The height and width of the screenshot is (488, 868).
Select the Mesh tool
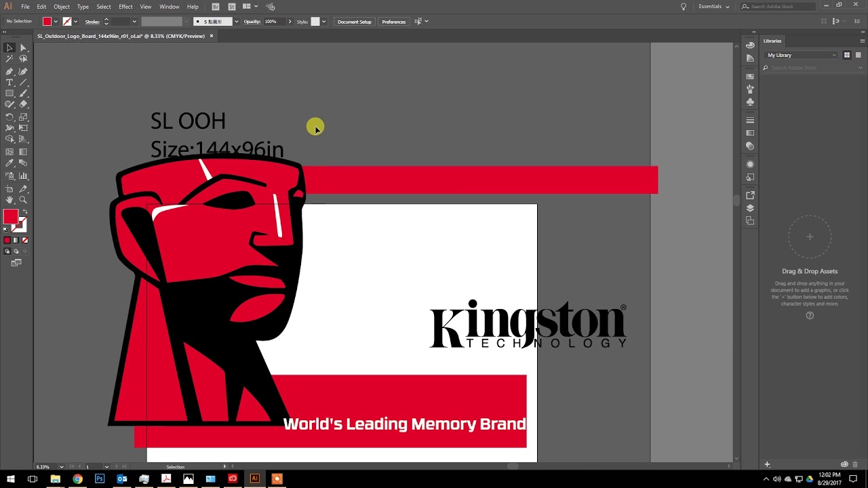coord(9,152)
